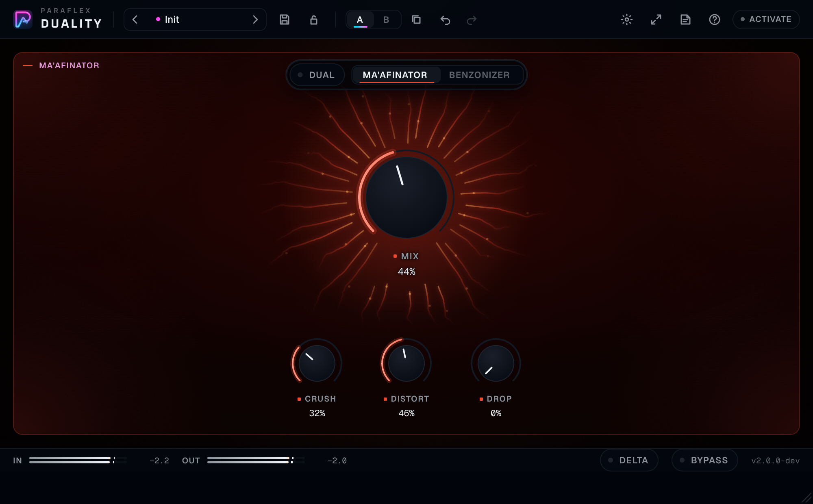Click the DROP knob

point(496,363)
